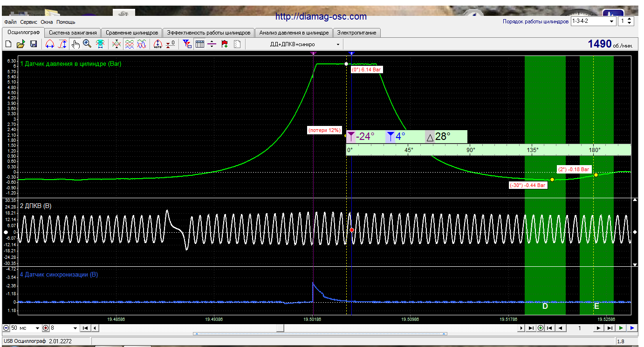644x347 pixels.
Task: Click the purple marker value -24°
Action: coord(365,137)
